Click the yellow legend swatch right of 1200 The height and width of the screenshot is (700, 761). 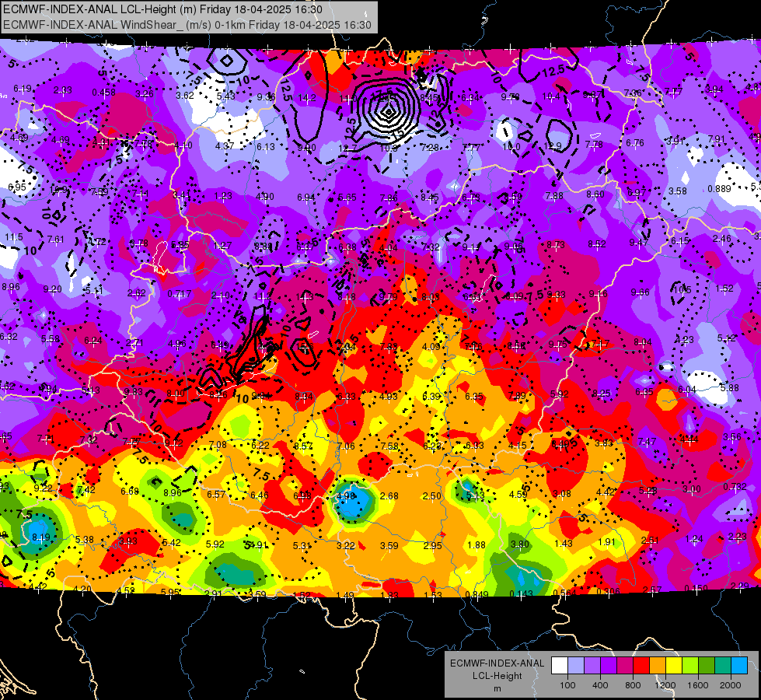674,666
